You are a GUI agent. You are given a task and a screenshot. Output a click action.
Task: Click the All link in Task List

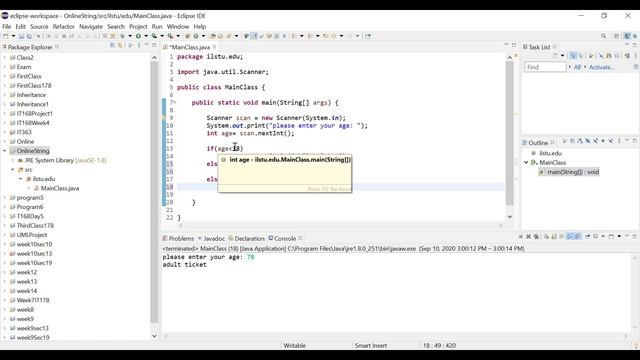[577, 67]
